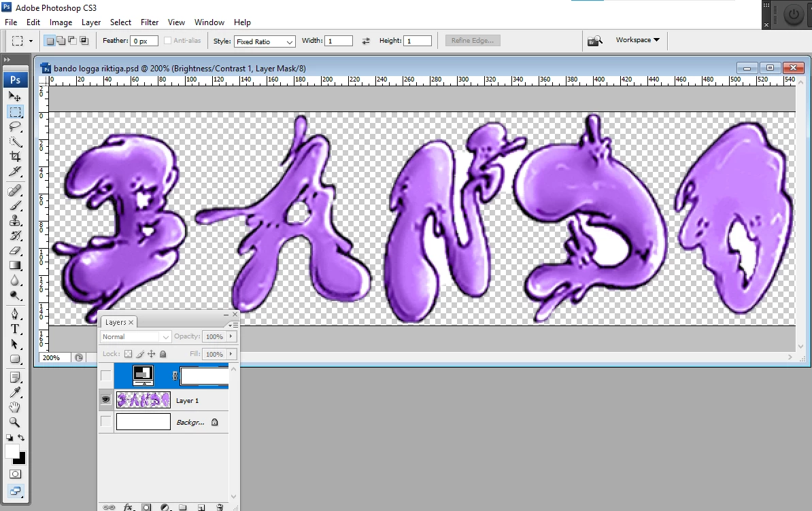Hide Layer 1 using eye icon
Image resolution: width=812 pixels, height=511 pixels.
click(x=105, y=400)
